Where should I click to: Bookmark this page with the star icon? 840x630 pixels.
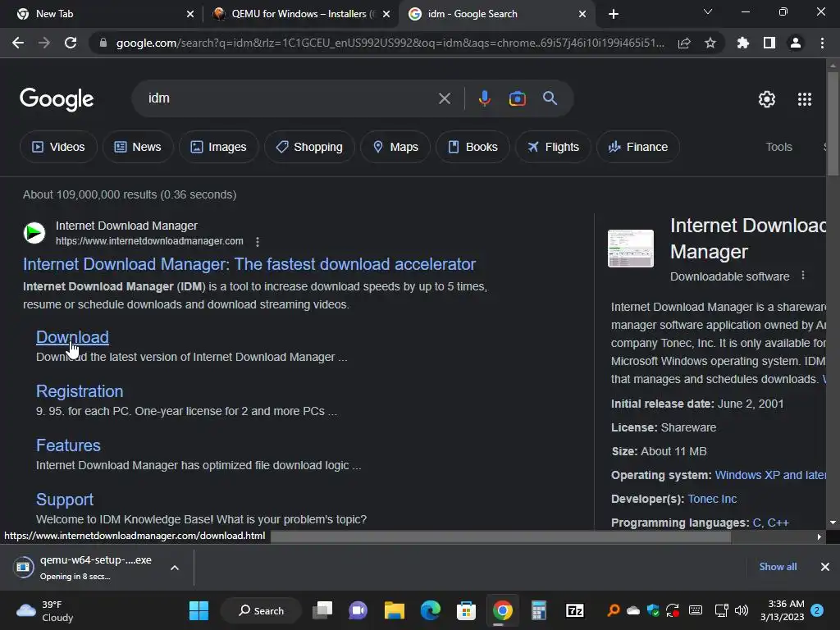click(710, 43)
